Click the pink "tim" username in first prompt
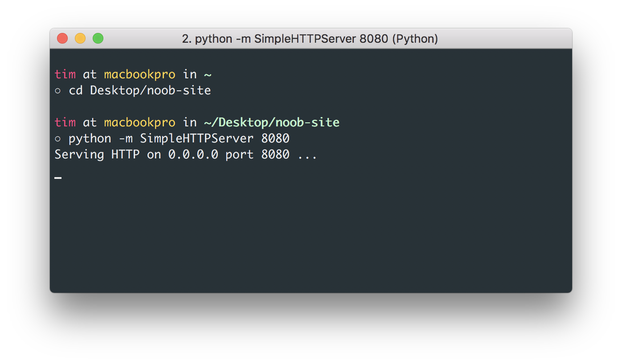Image resolution: width=622 pixels, height=364 pixels. [x=65, y=74]
